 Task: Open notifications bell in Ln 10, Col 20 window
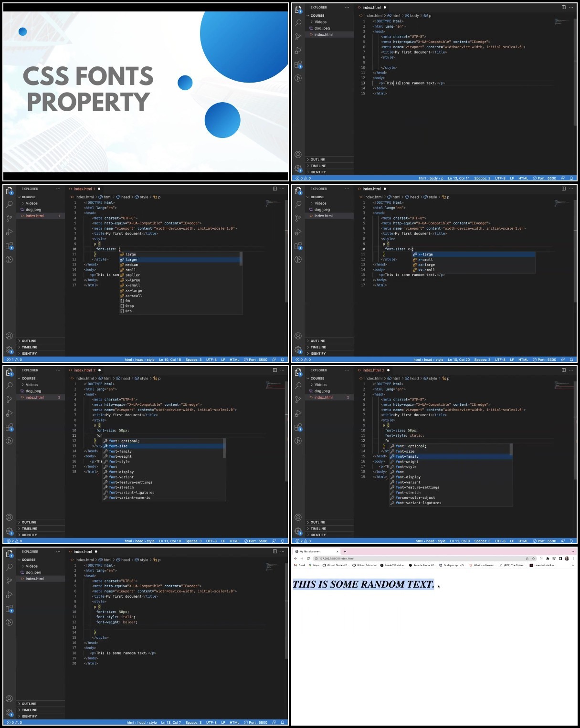tap(571, 359)
